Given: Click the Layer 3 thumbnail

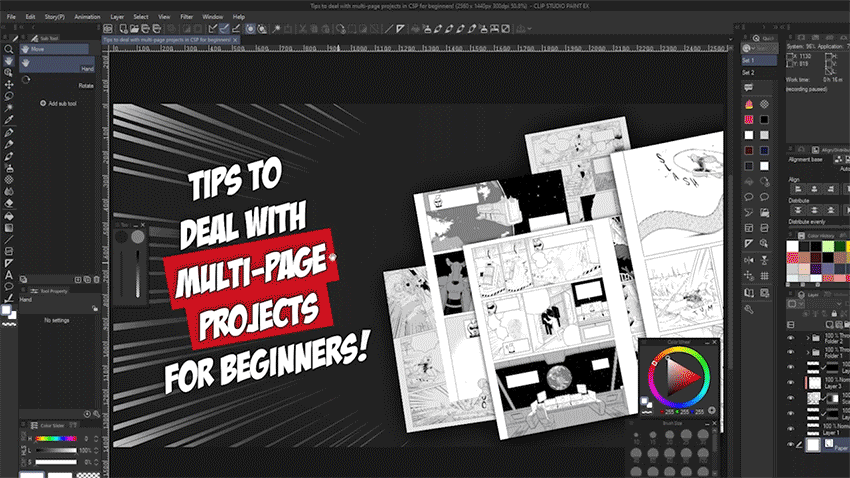Looking at the screenshot, I should point(815,383).
